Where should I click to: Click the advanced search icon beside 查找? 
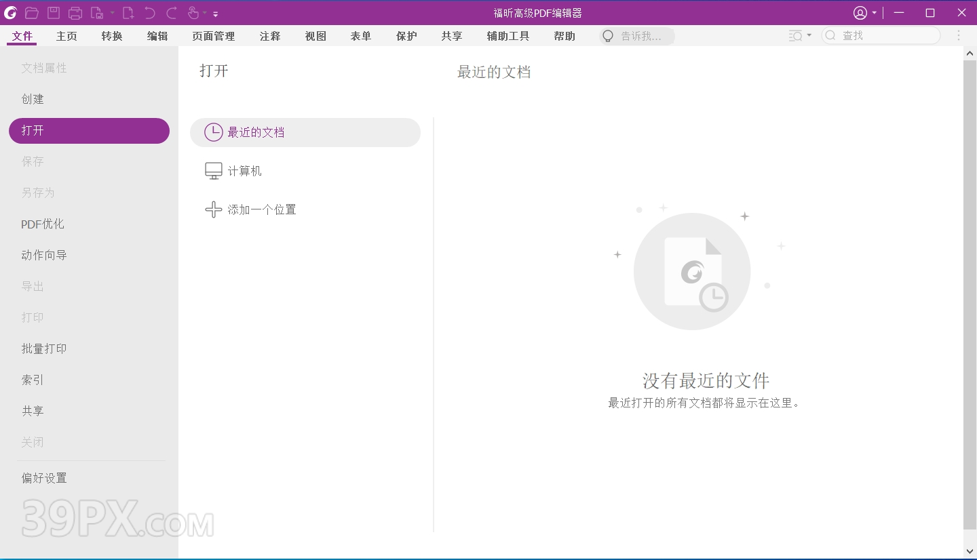pyautogui.click(x=796, y=36)
